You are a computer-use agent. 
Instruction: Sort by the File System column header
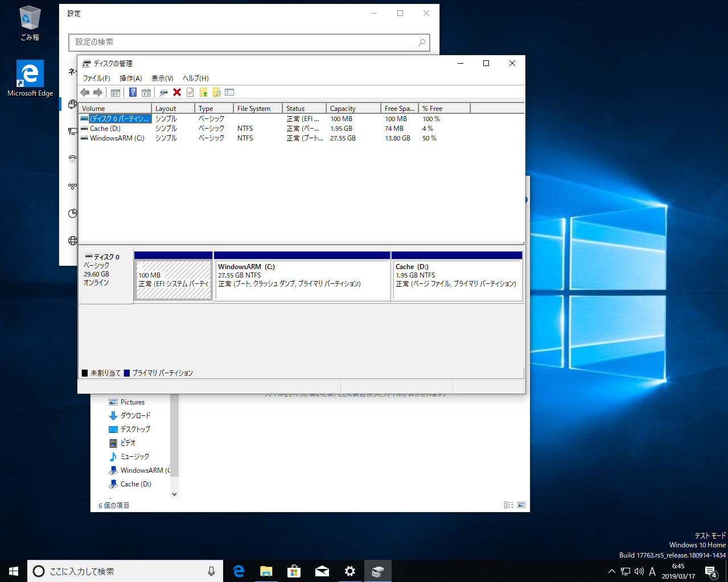click(x=258, y=109)
